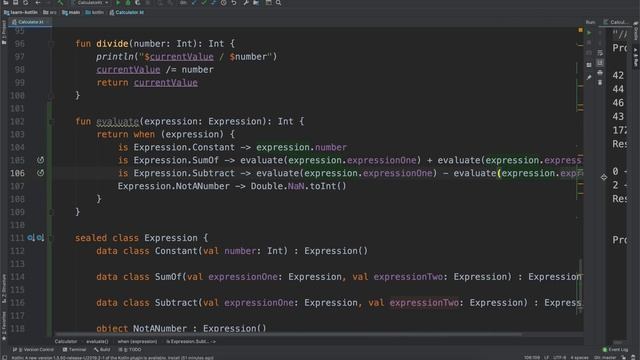Click Restore Layout icon in Run panel
This screenshot has width=640, height=360.
point(589,65)
